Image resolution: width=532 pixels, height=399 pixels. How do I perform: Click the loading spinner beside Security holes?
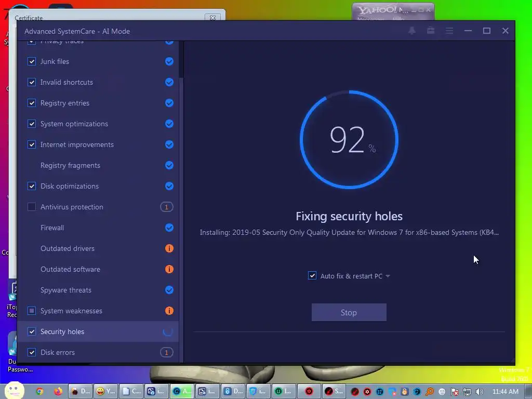tap(168, 331)
